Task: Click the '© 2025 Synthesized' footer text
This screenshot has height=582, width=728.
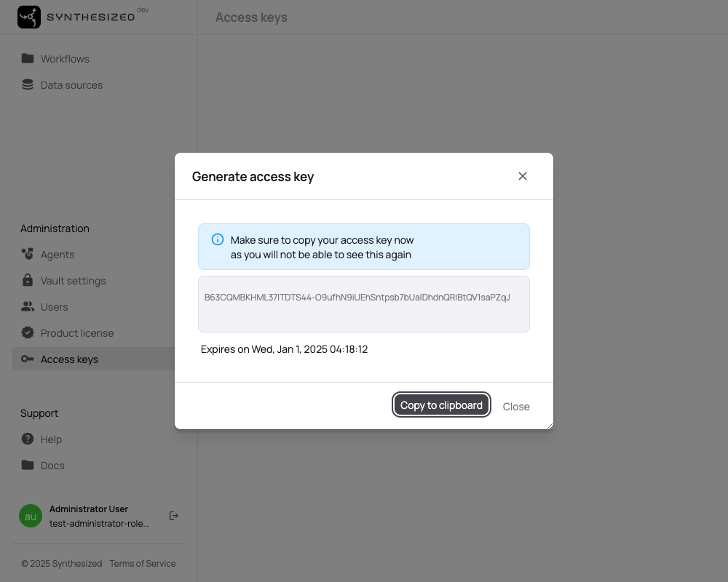Action: coord(62,563)
